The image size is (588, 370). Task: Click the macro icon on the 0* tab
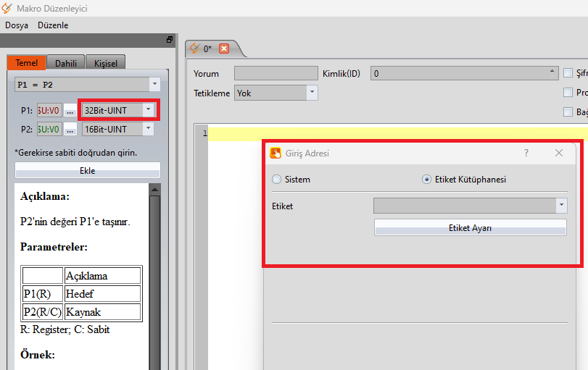point(194,49)
